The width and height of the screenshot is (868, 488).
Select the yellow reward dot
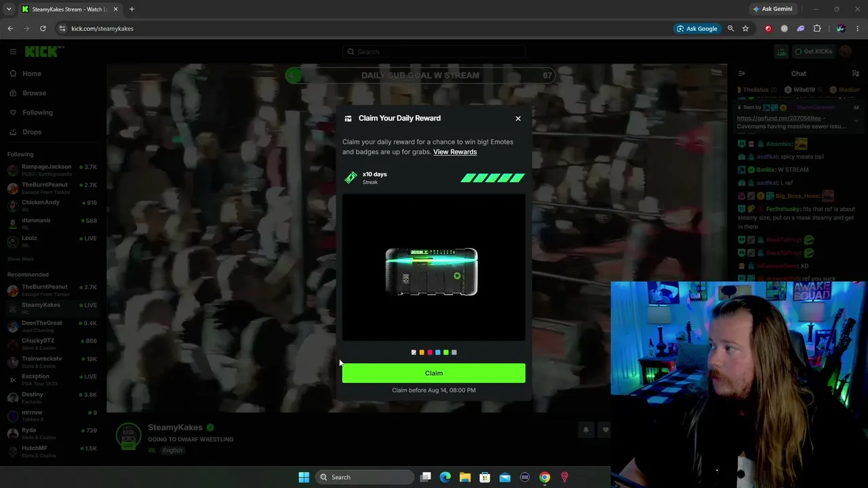tap(422, 352)
